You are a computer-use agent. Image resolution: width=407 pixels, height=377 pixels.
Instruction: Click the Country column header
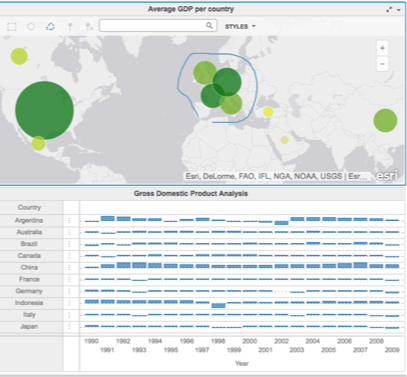(x=29, y=207)
